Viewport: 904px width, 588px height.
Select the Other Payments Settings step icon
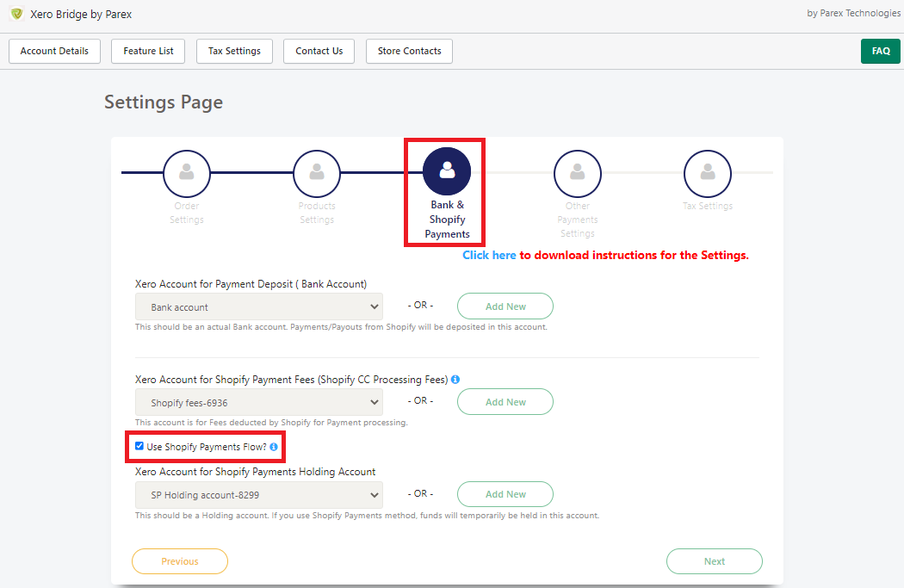(x=577, y=173)
